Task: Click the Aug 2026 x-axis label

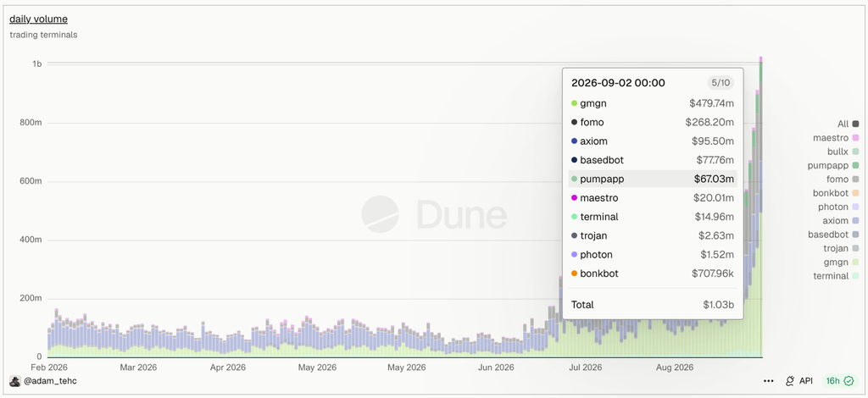Action: (675, 368)
